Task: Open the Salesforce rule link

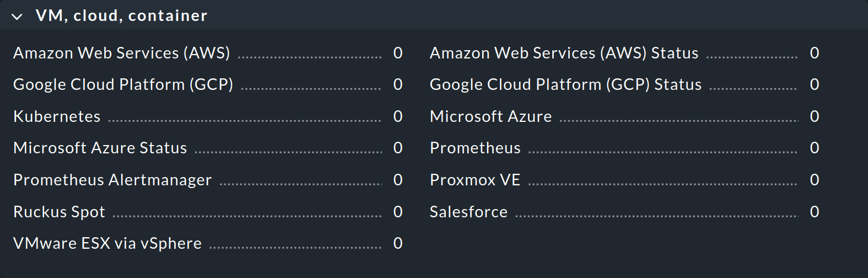Action: click(x=468, y=212)
